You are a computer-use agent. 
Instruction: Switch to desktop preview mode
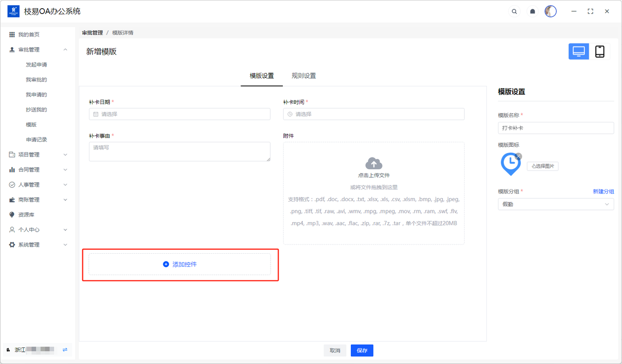pos(579,52)
